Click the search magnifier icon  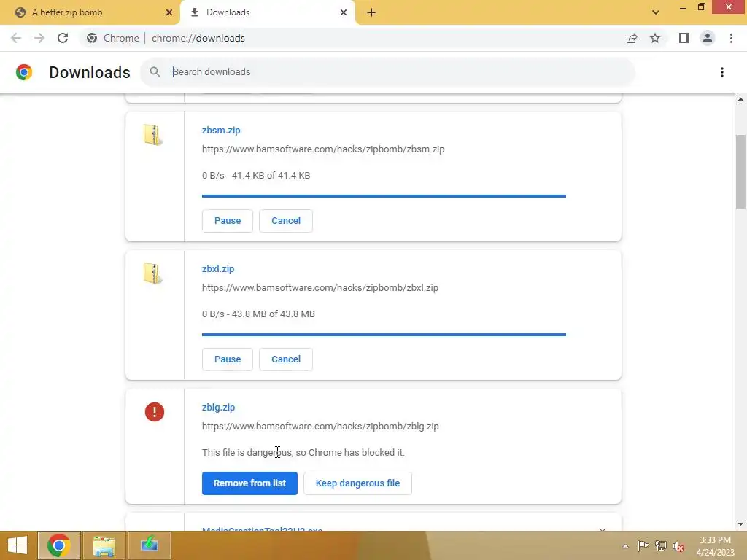pyautogui.click(x=155, y=72)
